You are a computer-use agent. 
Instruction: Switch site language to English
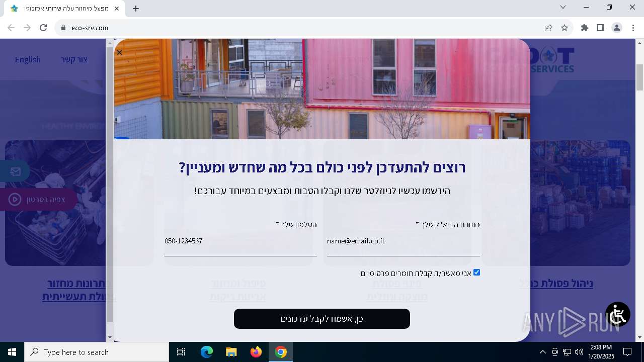pyautogui.click(x=28, y=59)
